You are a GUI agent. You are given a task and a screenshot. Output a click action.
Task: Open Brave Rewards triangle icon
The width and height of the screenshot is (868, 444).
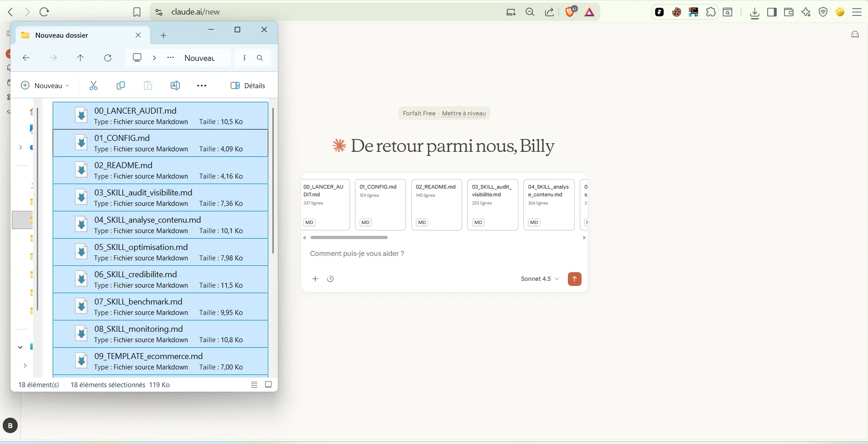coord(590,12)
